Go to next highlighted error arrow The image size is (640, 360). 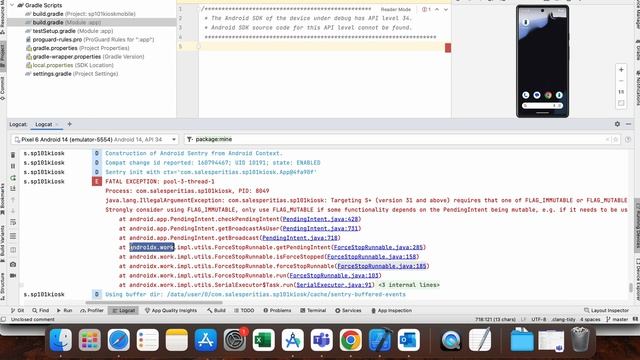[x=446, y=9]
